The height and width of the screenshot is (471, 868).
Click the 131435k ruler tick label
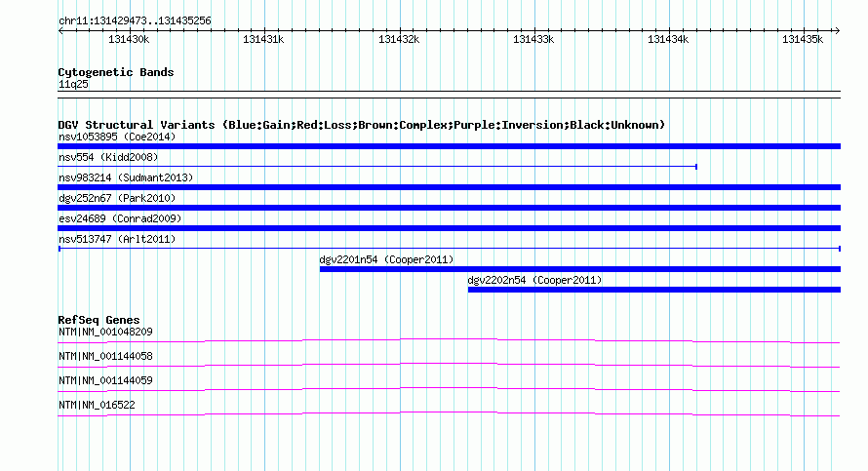[x=803, y=39]
